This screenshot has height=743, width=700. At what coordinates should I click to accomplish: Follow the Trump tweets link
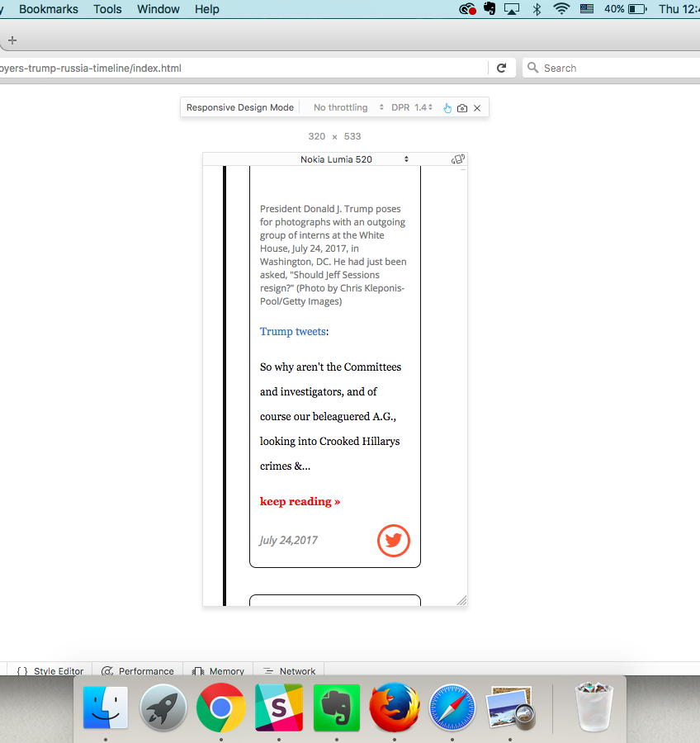click(292, 331)
